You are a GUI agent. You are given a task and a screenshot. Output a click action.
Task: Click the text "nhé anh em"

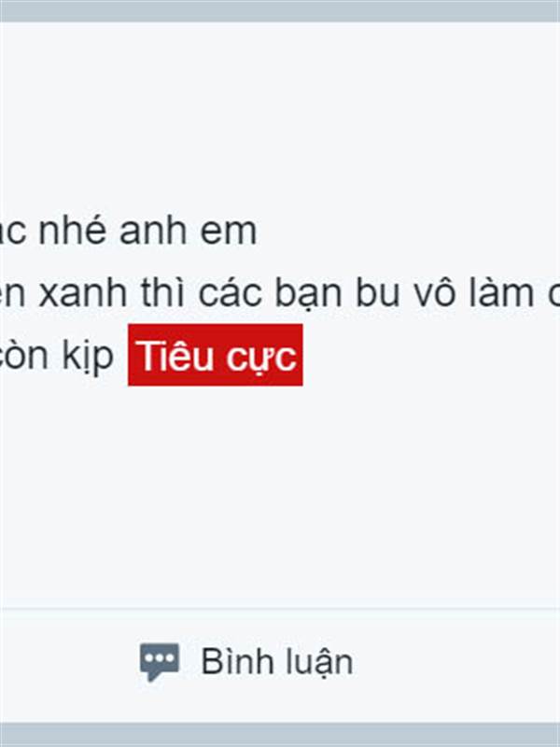click(x=147, y=231)
